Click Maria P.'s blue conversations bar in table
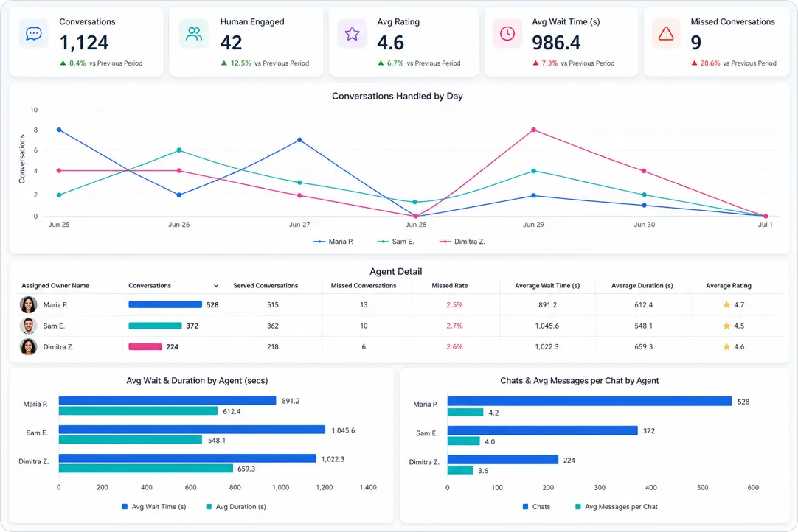The image size is (798, 532). coord(165,304)
